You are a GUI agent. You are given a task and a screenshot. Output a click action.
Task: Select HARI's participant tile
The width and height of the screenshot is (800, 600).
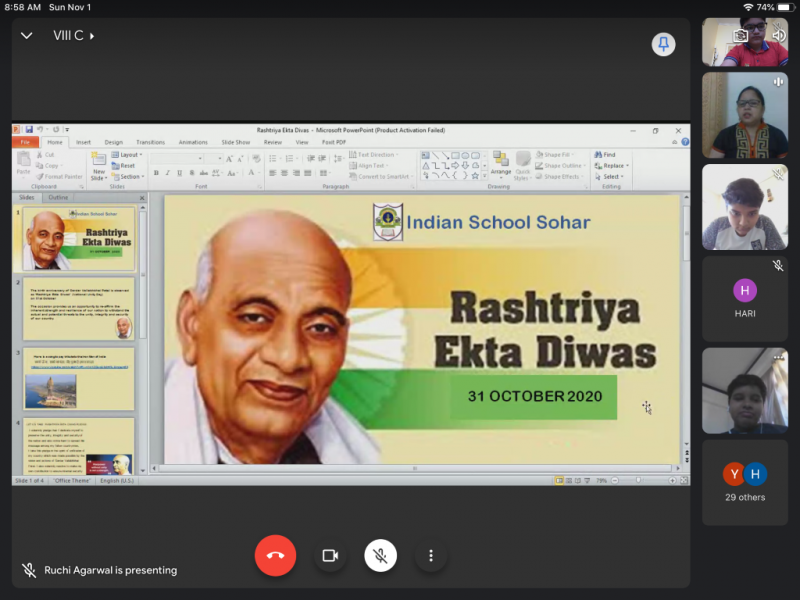[x=744, y=299]
